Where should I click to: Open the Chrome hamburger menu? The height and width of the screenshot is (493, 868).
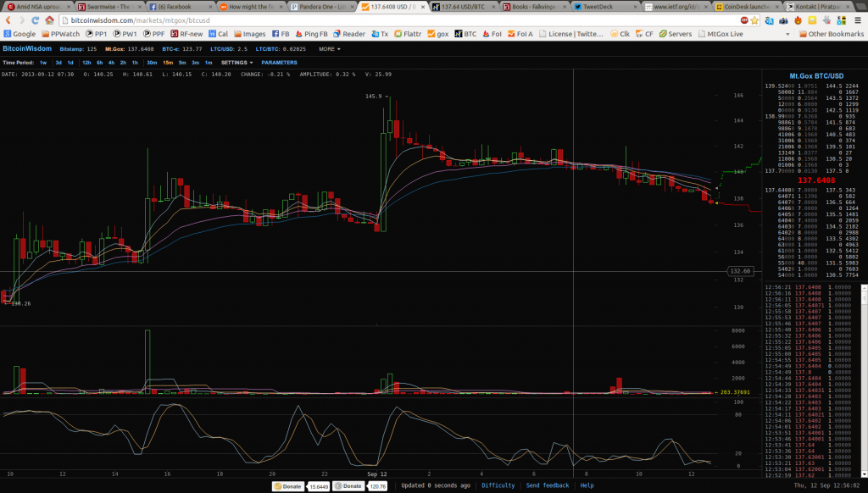858,20
